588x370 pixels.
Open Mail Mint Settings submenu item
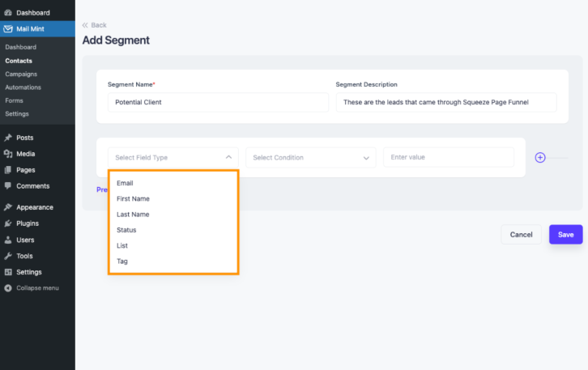[x=17, y=113]
